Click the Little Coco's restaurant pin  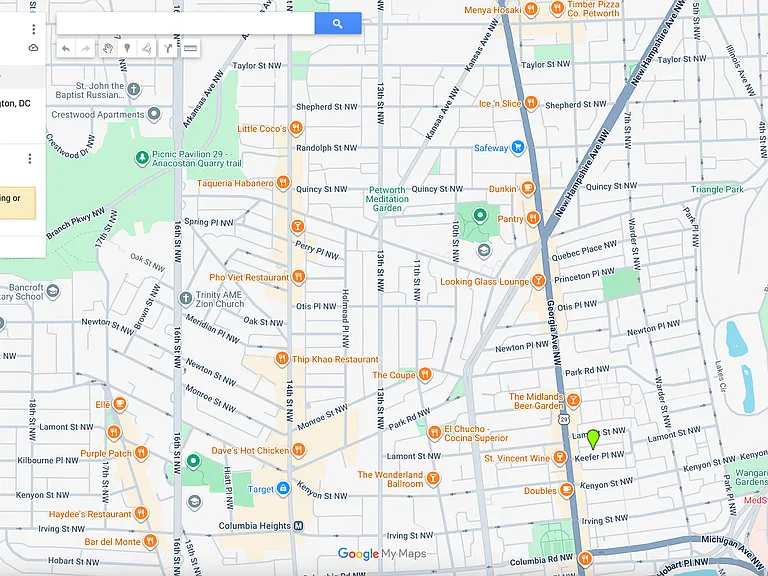pyautogui.click(x=295, y=128)
